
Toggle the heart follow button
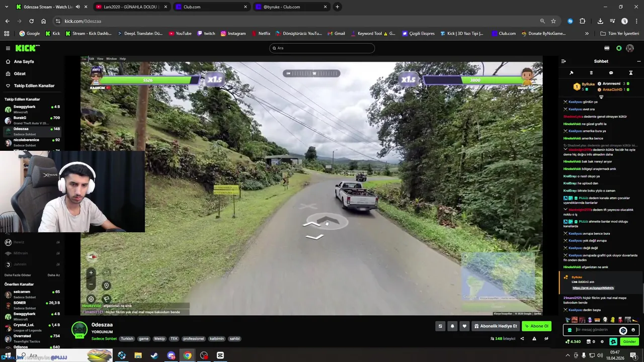click(x=464, y=326)
